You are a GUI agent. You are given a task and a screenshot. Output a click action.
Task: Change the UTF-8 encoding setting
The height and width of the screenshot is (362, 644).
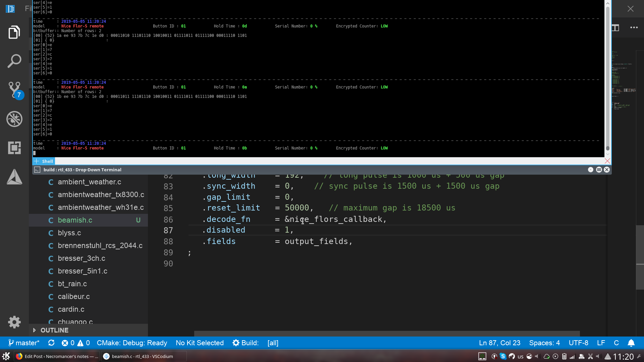(x=578, y=343)
